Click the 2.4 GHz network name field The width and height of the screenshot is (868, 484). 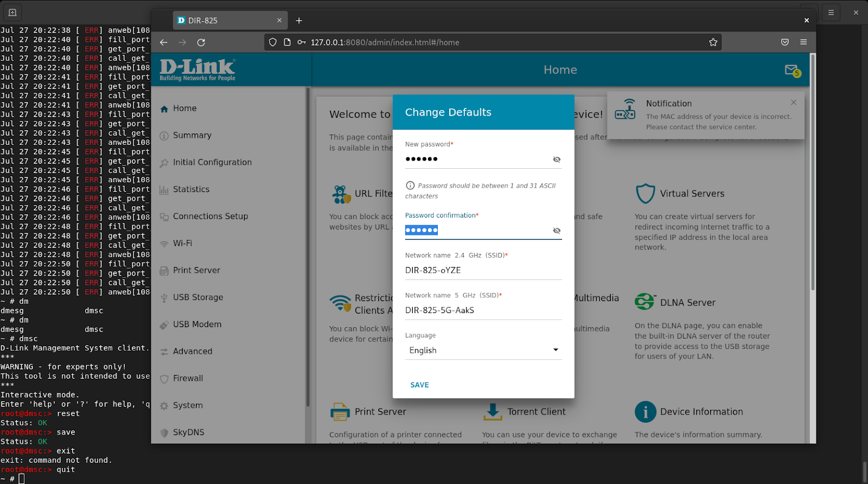pyautogui.click(x=483, y=270)
